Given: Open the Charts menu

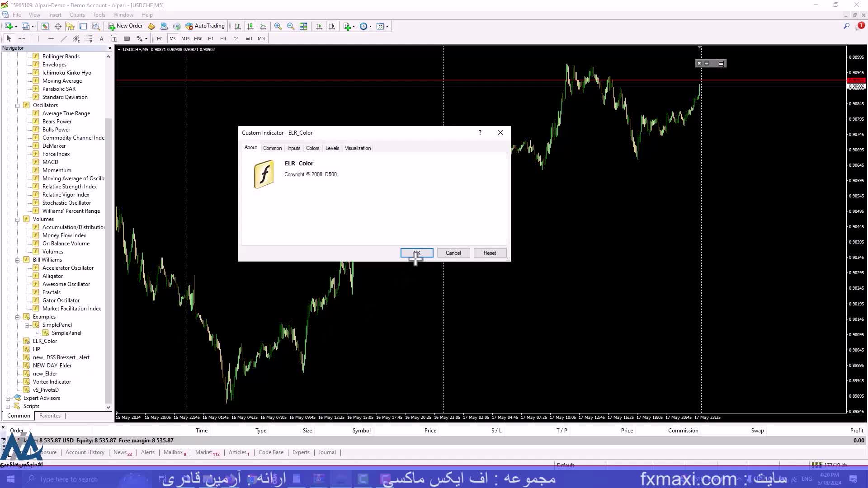Looking at the screenshot, I should click(77, 15).
